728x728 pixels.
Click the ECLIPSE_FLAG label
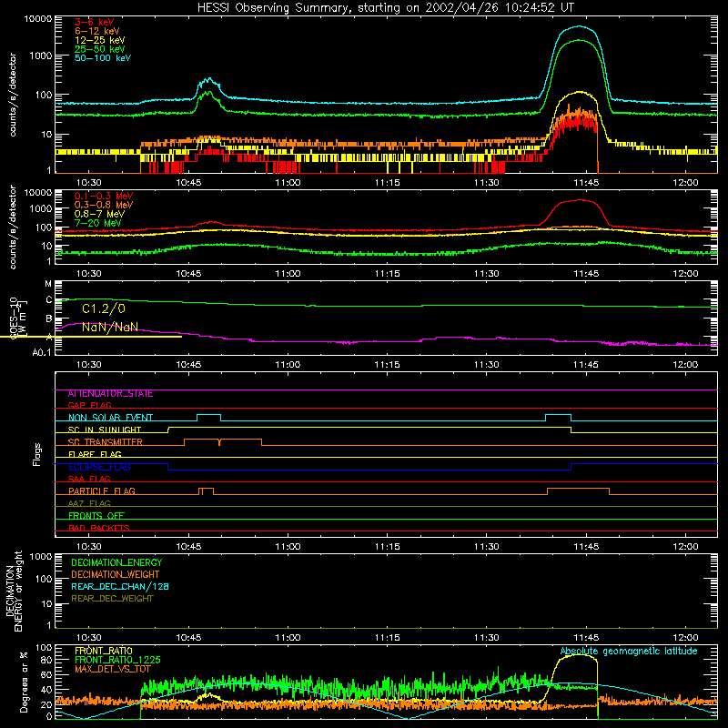(99, 467)
